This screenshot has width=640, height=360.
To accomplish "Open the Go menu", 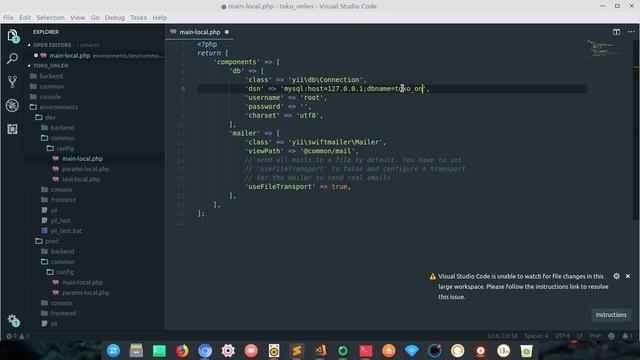I will pyautogui.click(x=95, y=18).
